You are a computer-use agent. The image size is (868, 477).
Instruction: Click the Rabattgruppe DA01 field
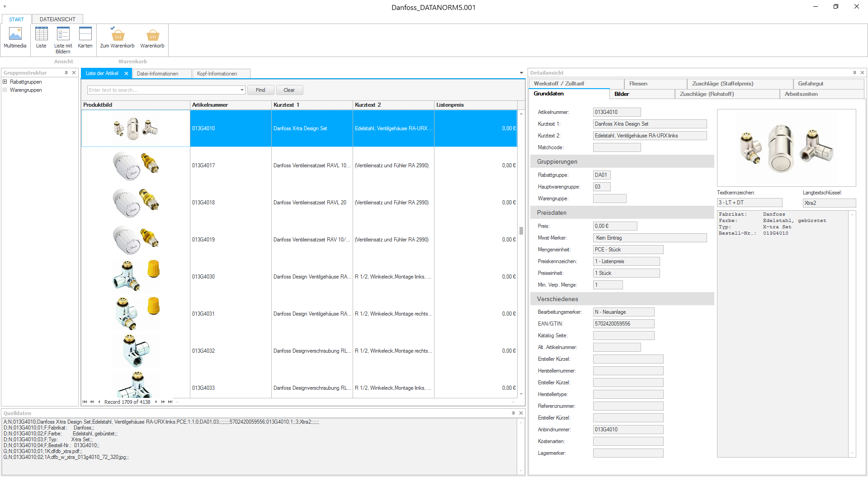[602, 175]
